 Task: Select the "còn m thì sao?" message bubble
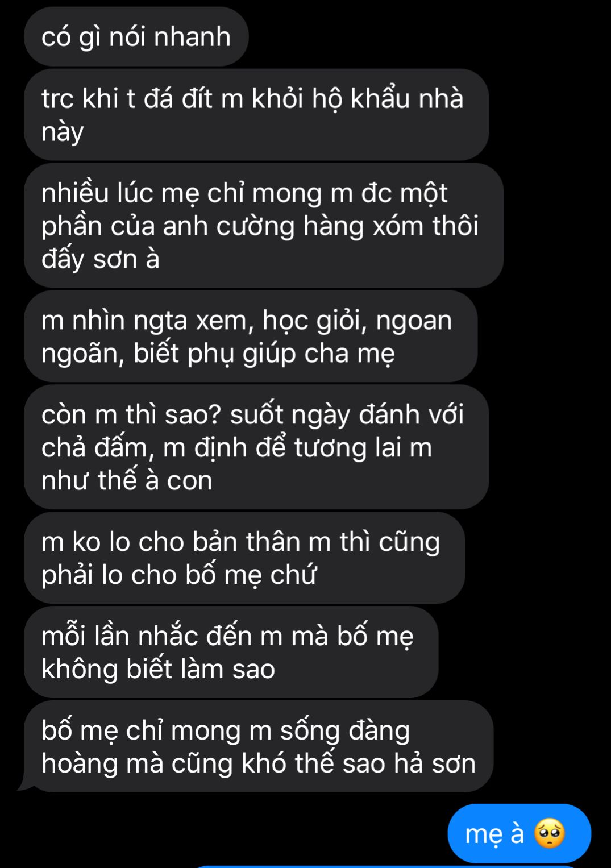tap(256, 447)
